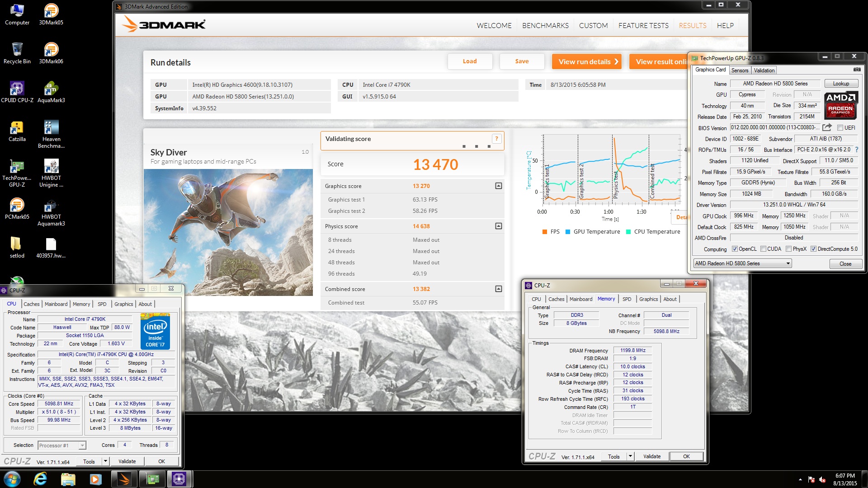Open the 3DMark05 desktop shortcut
Viewport: 868px width, 488px height.
[x=51, y=14]
